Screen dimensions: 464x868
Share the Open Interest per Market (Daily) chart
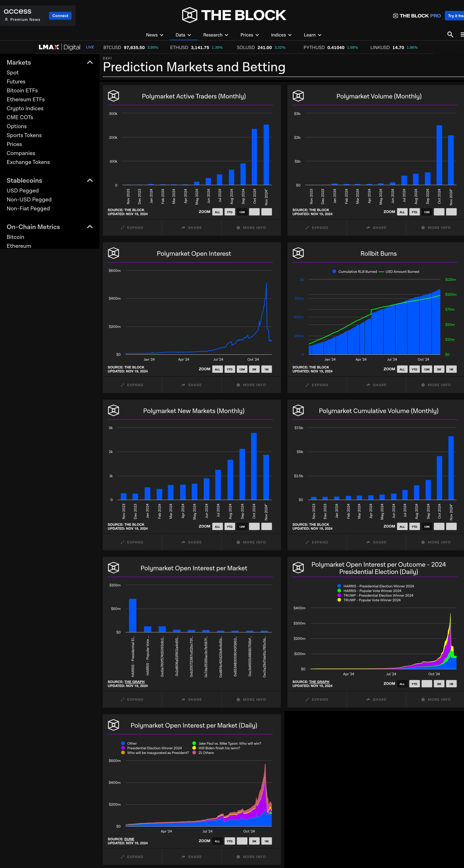click(191, 857)
